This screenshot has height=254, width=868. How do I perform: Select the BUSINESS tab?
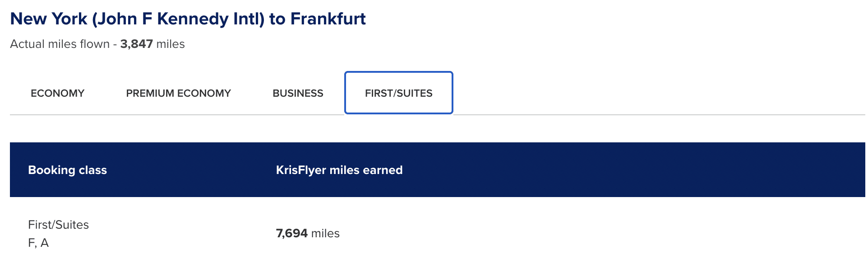[x=298, y=93]
